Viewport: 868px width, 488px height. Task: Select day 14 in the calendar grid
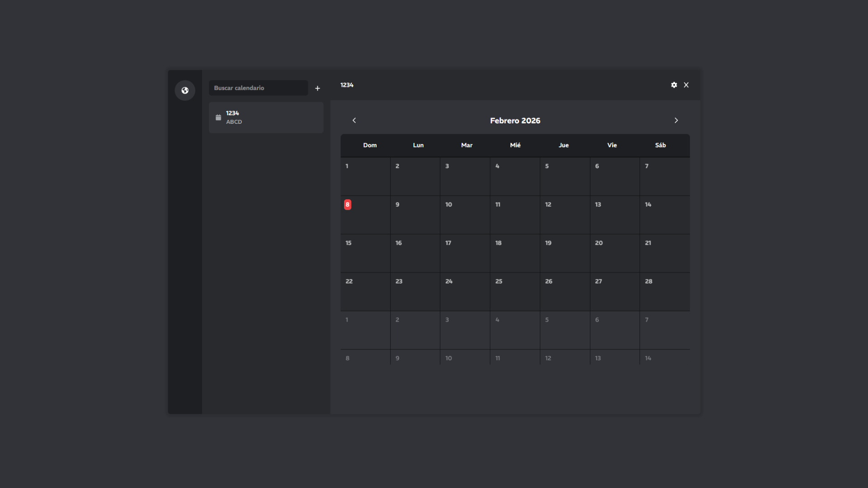[x=664, y=215]
